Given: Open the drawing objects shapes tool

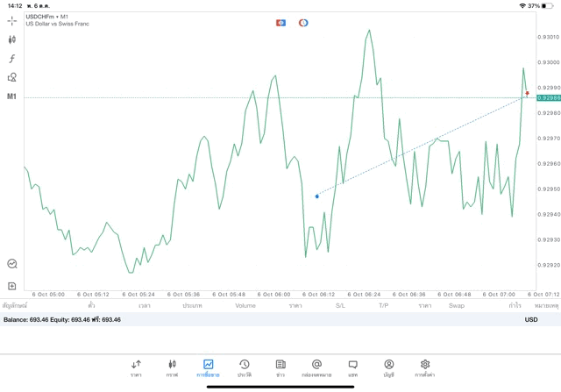Looking at the screenshot, I should coord(11,77).
